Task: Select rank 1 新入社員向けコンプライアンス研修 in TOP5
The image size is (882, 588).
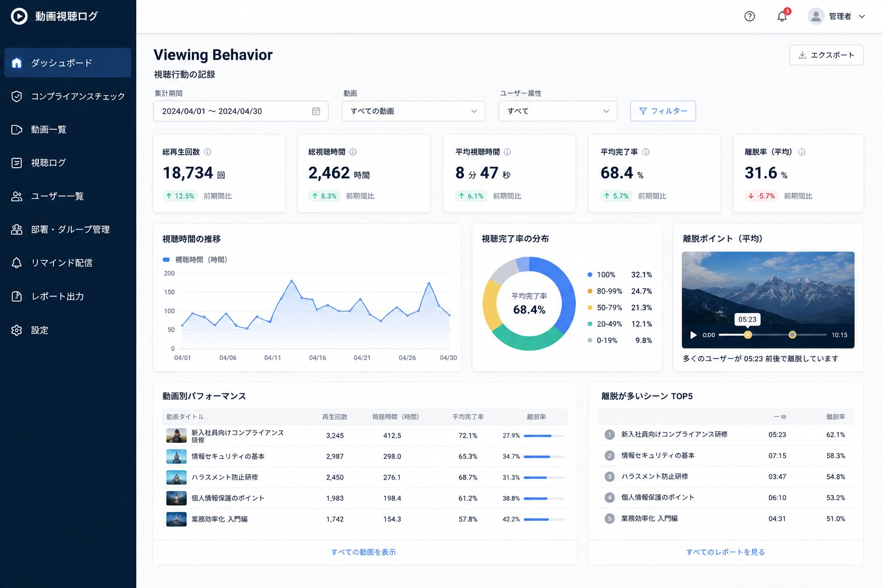Action: coord(726,435)
